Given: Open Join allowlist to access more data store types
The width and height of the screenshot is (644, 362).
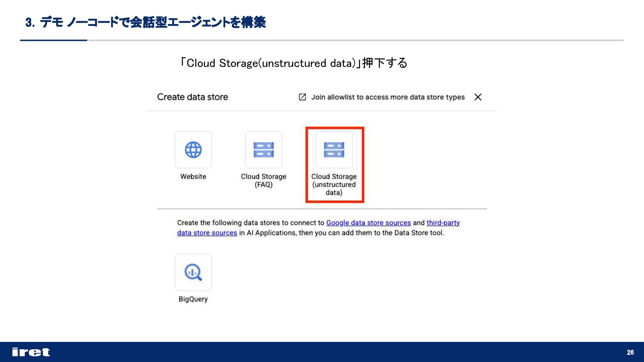Looking at the screenshot, I should point(388,97).
